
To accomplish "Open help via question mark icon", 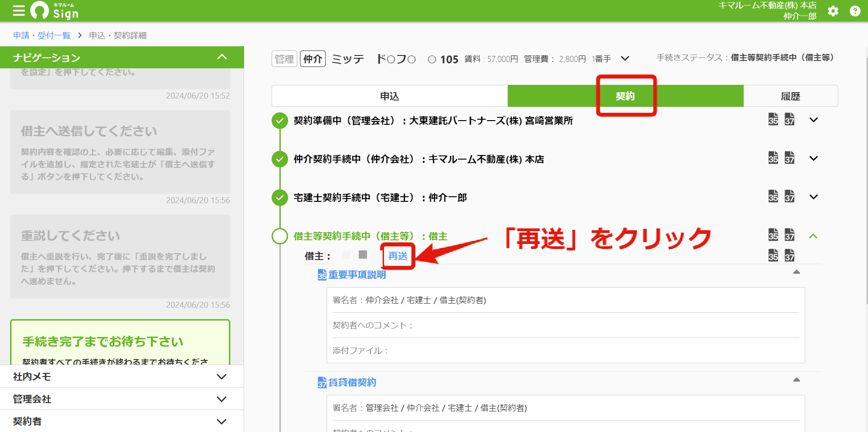I will [855, 11].
